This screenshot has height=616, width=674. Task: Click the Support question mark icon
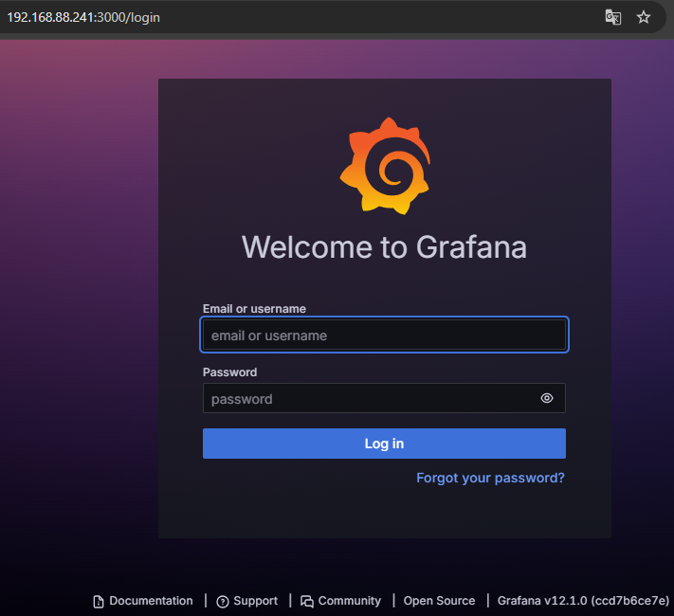click(222, 602)
